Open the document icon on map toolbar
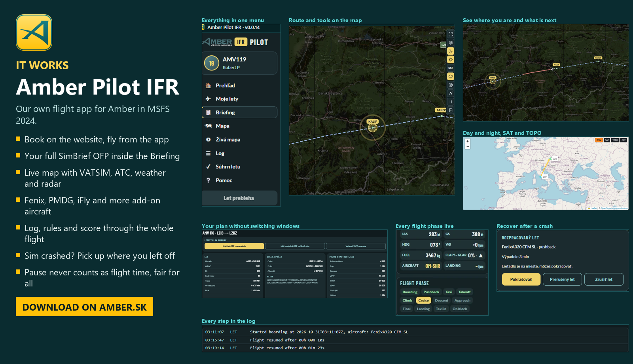The width and height of the screenshot is (633, 364). point(451,110)
